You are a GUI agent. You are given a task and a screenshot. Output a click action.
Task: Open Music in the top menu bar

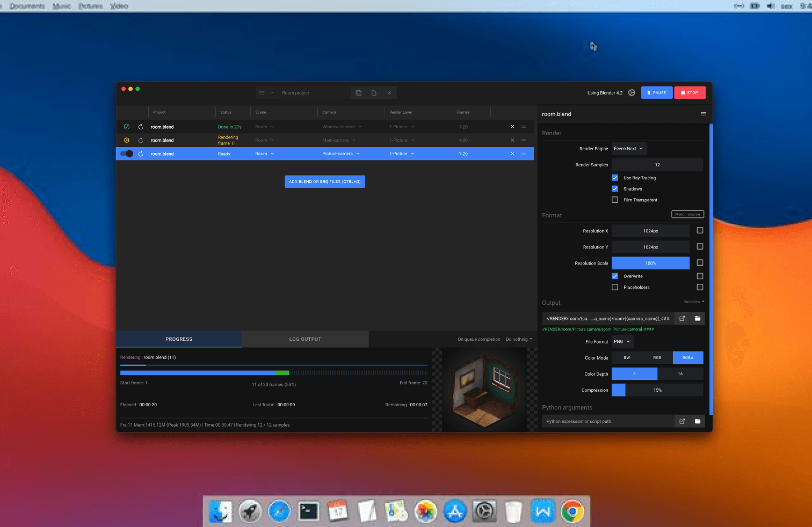pos(62,6)
